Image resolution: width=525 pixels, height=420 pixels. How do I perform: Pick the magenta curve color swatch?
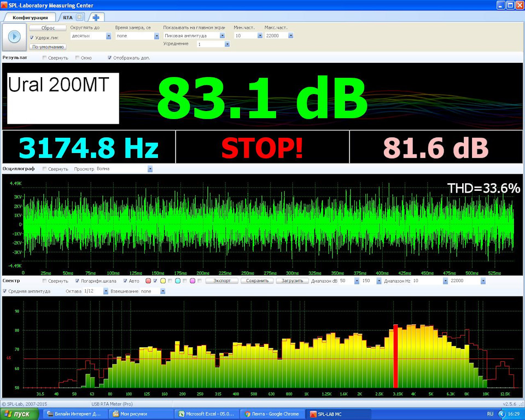click(192, 281)
